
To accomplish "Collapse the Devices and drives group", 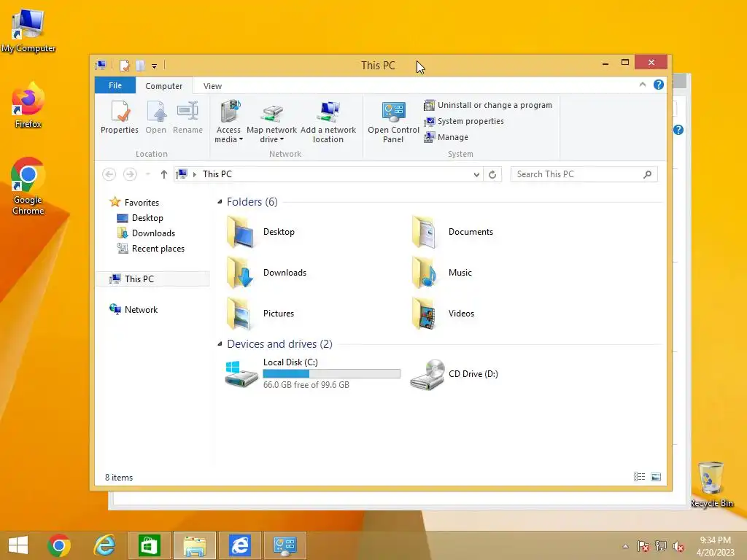I will click(220, 344).
